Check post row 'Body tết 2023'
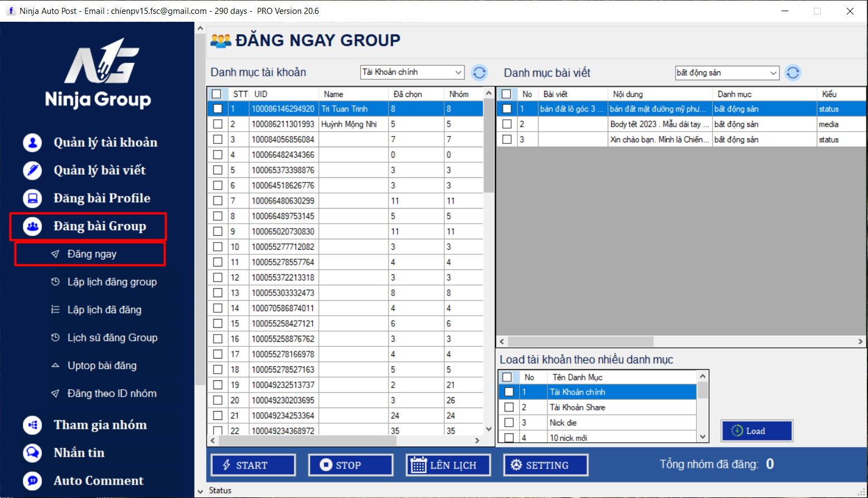The height and width of the screenshot is (498, 868). [507, 124]
